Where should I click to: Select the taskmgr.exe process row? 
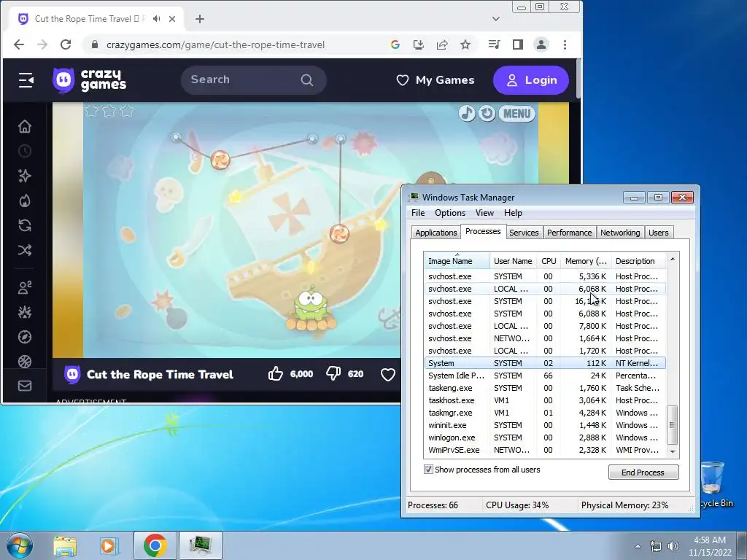coord(545,413)
